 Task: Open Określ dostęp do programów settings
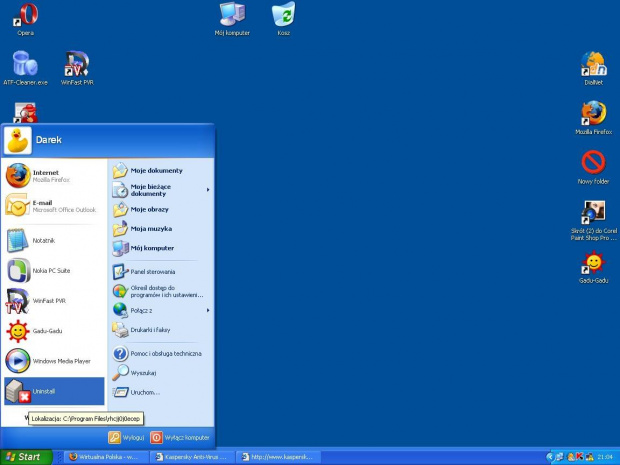161,291
